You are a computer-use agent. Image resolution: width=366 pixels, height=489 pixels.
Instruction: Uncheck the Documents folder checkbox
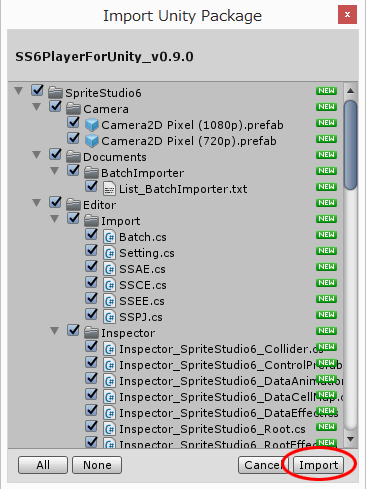coord(55,154)
